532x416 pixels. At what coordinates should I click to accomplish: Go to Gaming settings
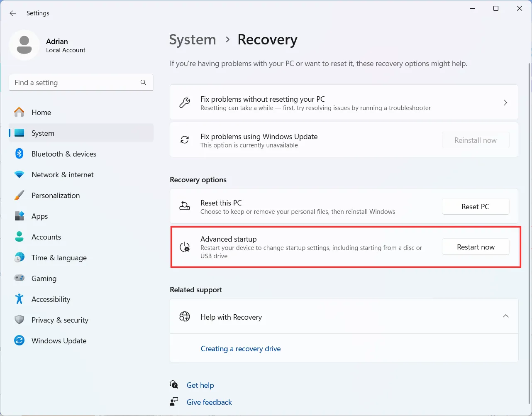tap(81, 278)
